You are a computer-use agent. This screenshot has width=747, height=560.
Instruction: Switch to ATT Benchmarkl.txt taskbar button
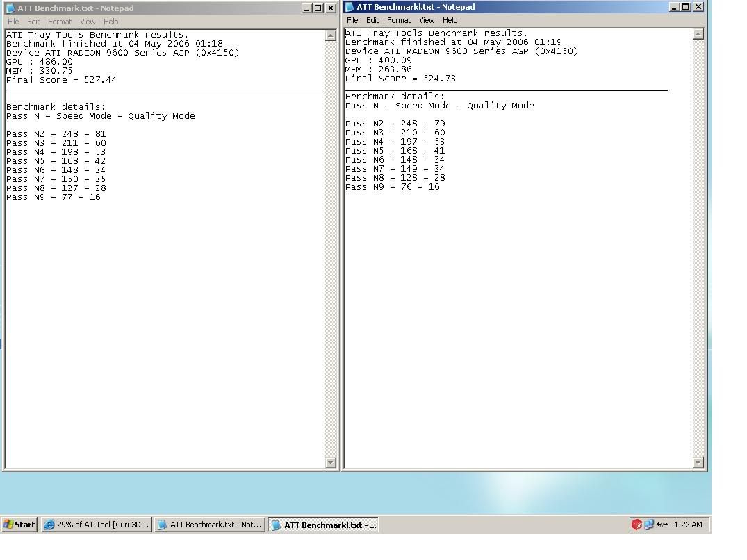324,525
